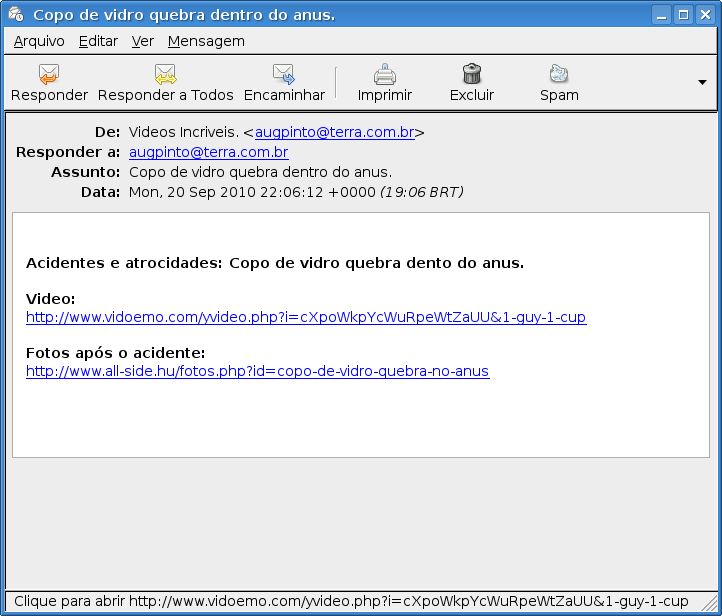Image resolution: width=722 pixels, height=616 pixels.
Task: Click the 'Acidentes e atrocidades' heading text
Action: point(275,263)
